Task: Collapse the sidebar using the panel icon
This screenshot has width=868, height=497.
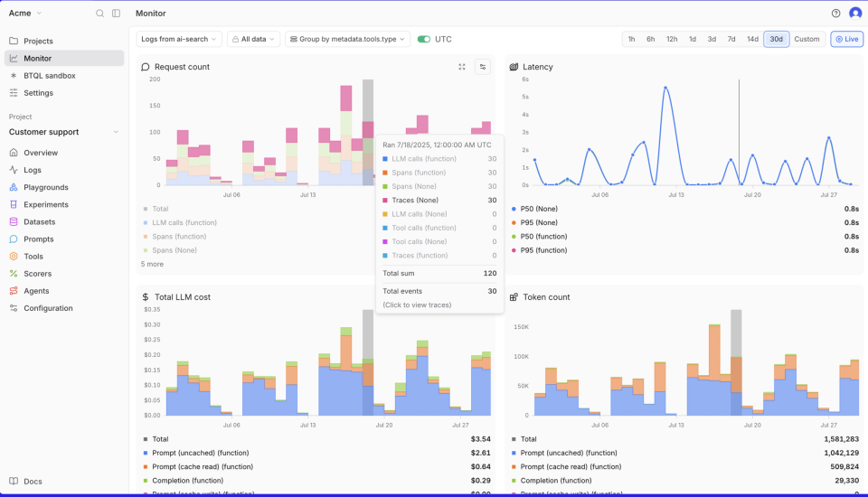Action: [116, 14]
